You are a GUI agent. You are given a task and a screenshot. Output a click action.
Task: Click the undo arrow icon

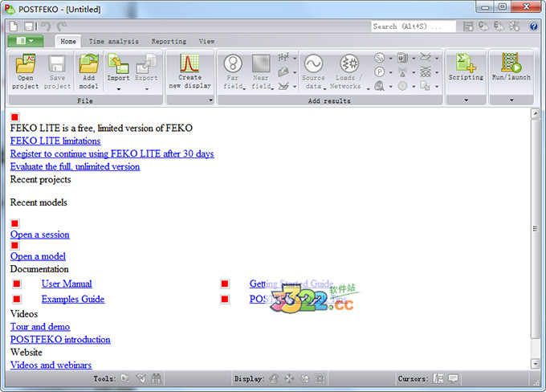pos(46,27)
